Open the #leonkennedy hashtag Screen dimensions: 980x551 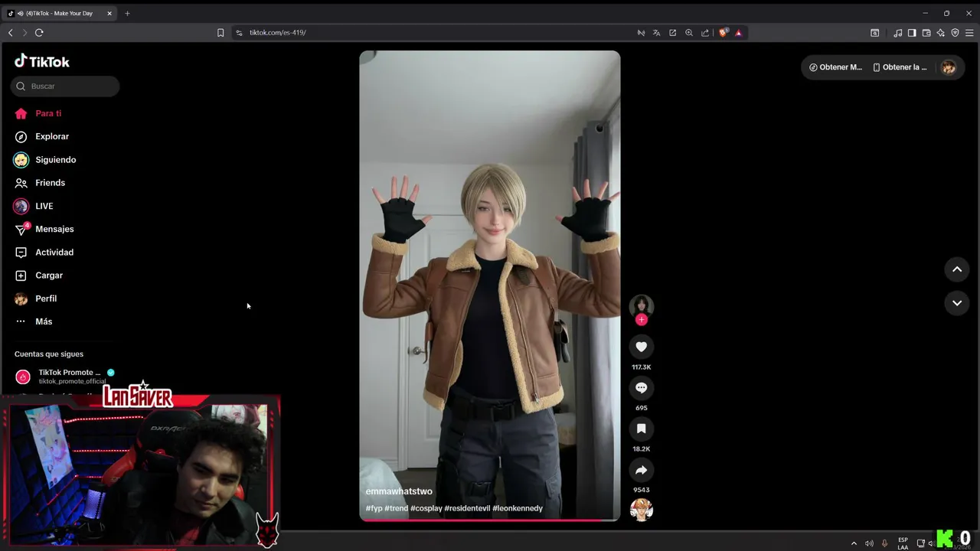click(518, 508)
